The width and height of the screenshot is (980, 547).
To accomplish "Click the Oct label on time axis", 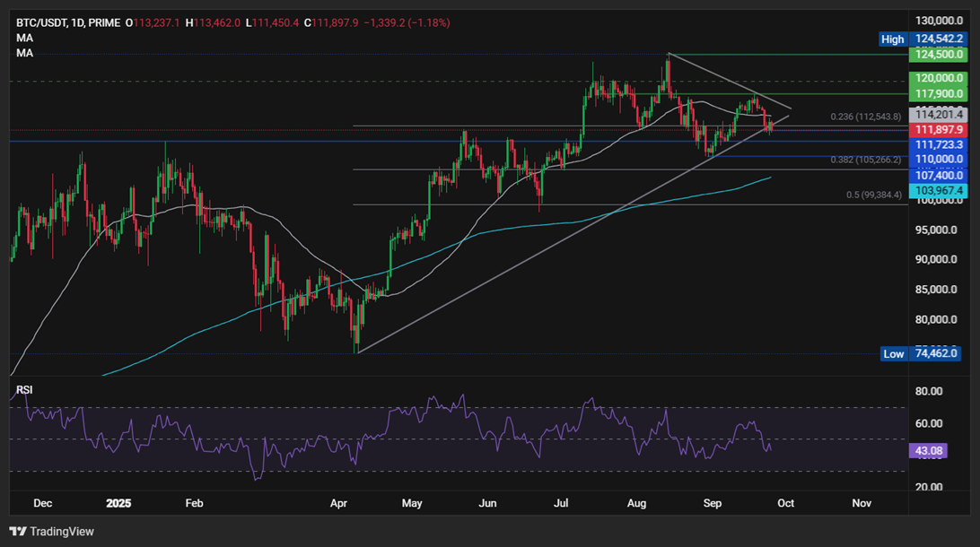I will 787,504.
